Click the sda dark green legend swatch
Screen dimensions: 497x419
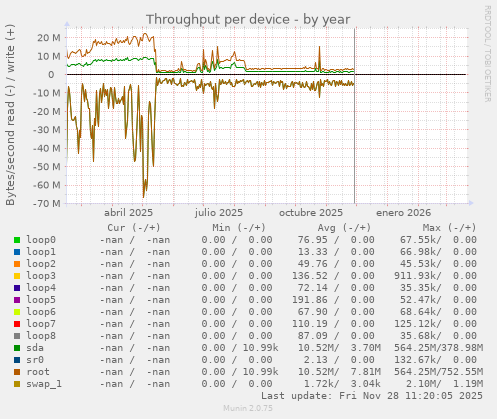pos(17,348)
